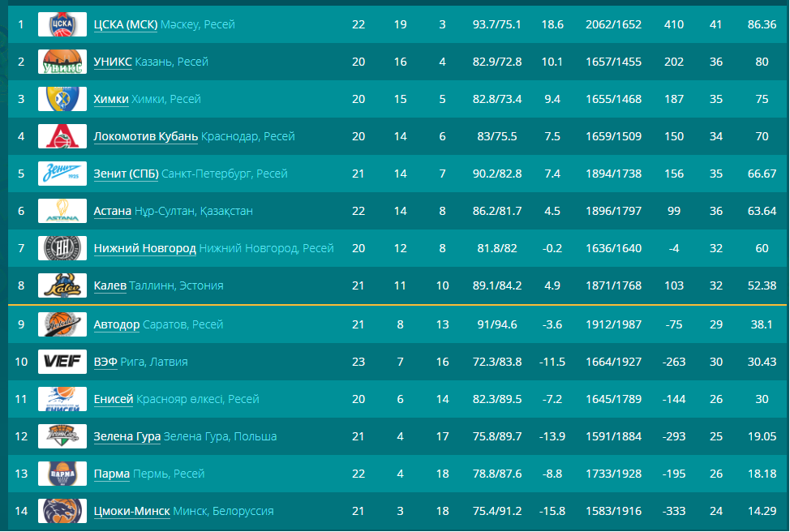Viewport: 790px width, 532px height.
Task: Click the Astana team logo
Action: [62, 211]
